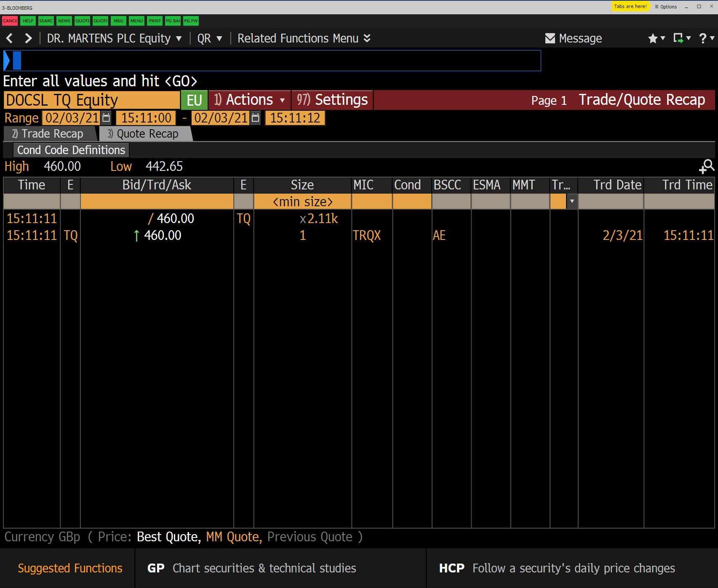Open the QR function dropdown
This screenshot has width=718, height=588.
click(209, 38)
